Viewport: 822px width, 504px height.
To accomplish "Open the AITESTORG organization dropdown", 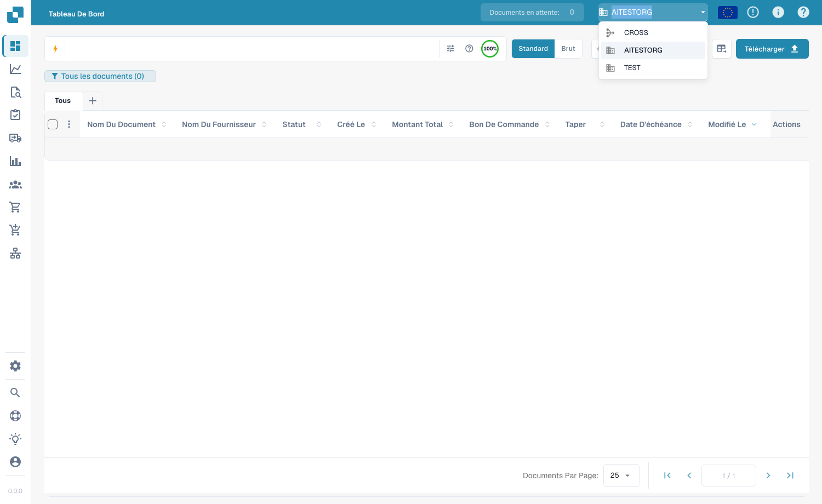I will [x=653, y=12].
